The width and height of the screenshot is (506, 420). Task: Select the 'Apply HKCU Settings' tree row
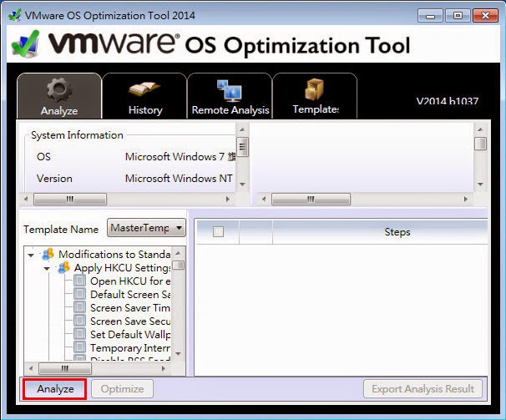click(122, 268)
